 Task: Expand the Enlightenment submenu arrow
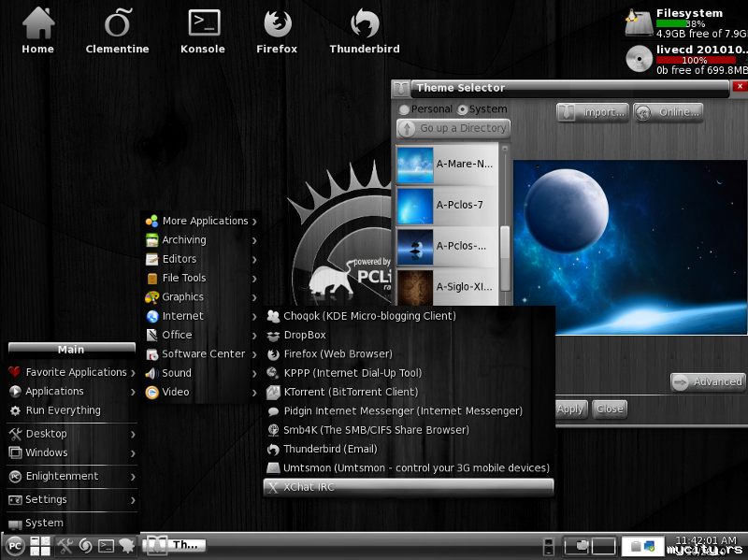[x=133, y=477]
